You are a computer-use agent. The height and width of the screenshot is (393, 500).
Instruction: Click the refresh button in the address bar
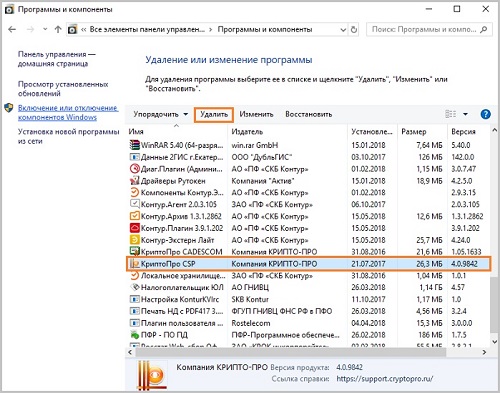(354, 30)
